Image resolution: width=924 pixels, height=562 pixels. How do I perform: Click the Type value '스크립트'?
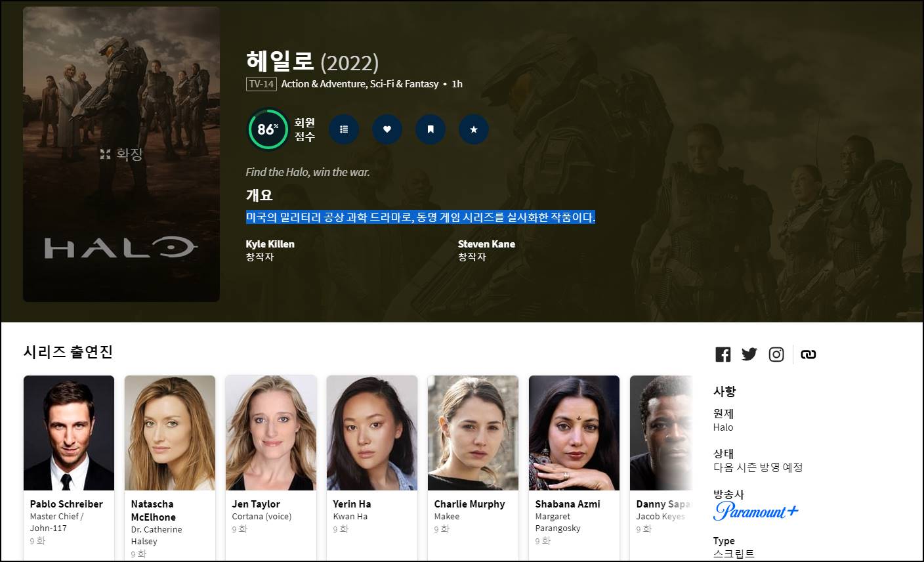click(734, 553)
